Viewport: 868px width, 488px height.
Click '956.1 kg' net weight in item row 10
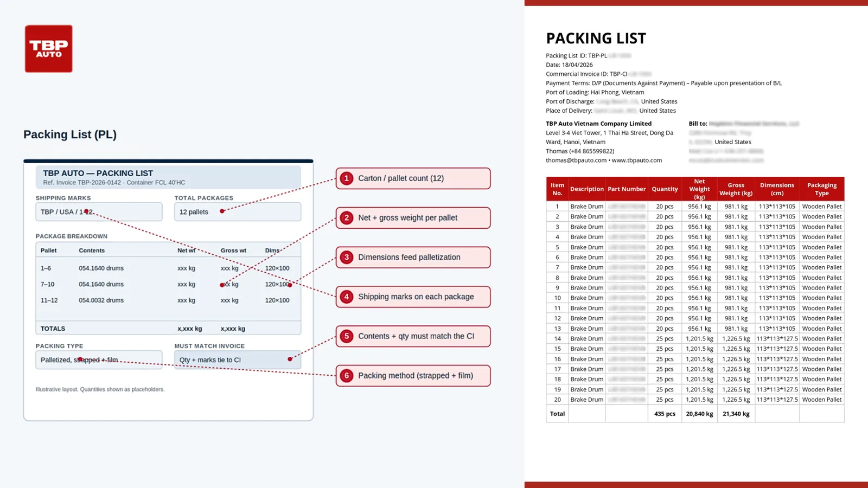tap(699, 298)
